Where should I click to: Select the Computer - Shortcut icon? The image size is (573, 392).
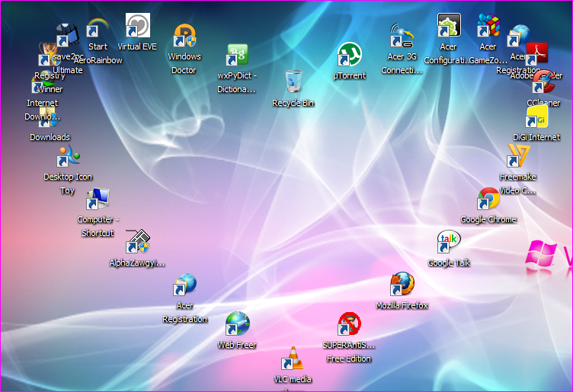98,199
